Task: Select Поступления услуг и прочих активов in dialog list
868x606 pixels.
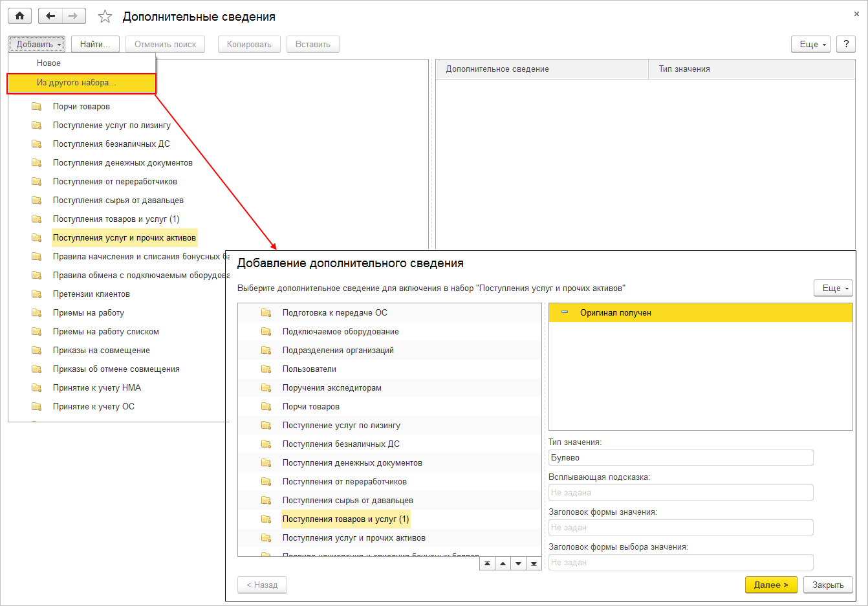Action: pyautogui.click(x=354, y=537)
